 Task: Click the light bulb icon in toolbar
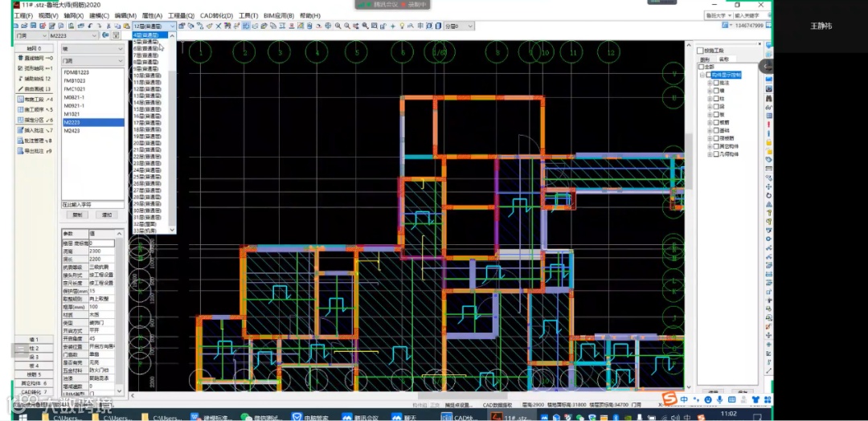[402, 26]
